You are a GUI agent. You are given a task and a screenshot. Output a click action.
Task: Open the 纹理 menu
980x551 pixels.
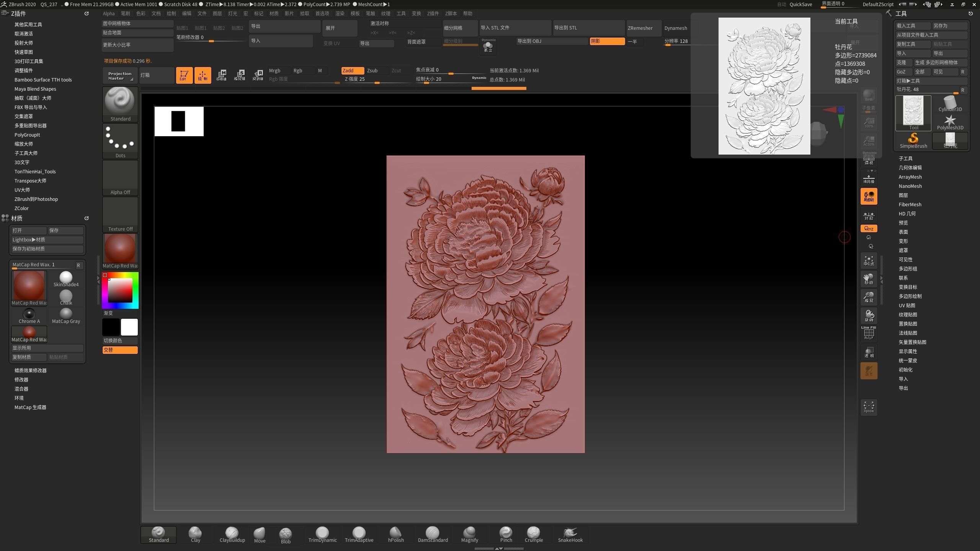tap(386, 13)
